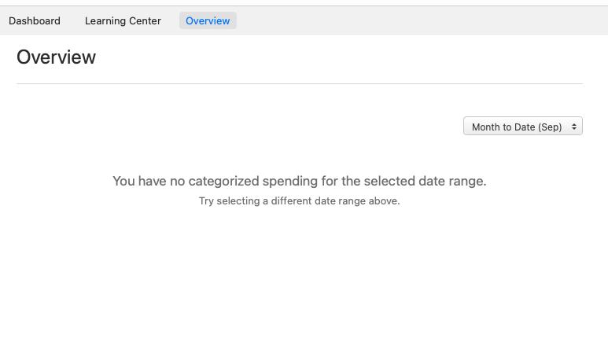Click empty tab bar area right of Overview
Viewport: 608px width, 364px height.
tap(417, 21)
